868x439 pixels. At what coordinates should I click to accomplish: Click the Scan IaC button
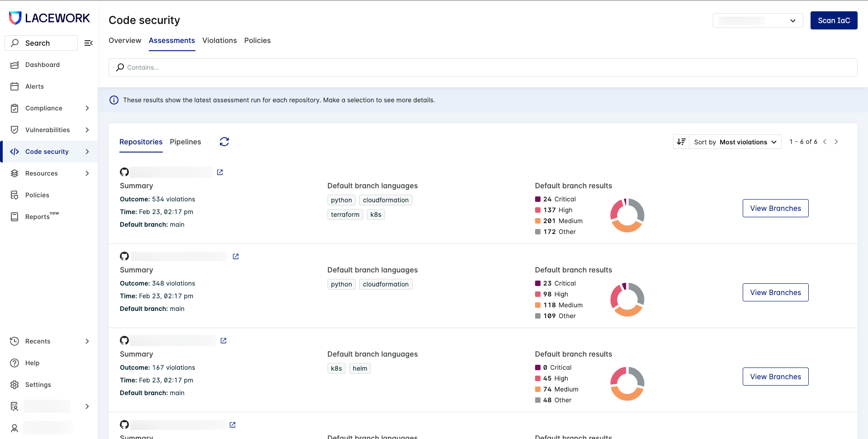click(x=833, y=20)
